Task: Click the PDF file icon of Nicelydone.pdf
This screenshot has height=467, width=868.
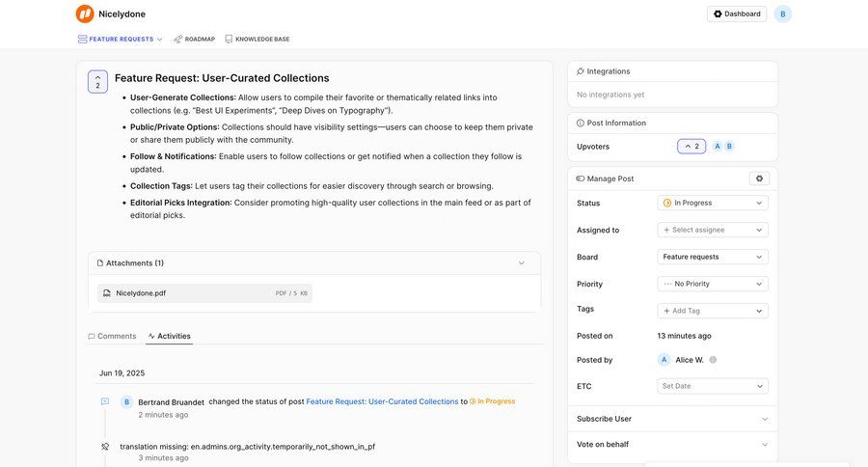Action: pyautogui.click(x=107, y=293)
